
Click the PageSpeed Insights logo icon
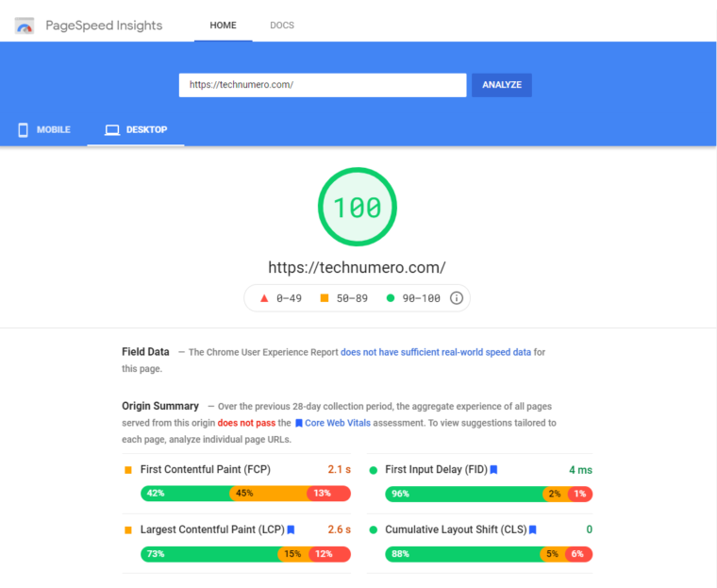coord(25,25)
